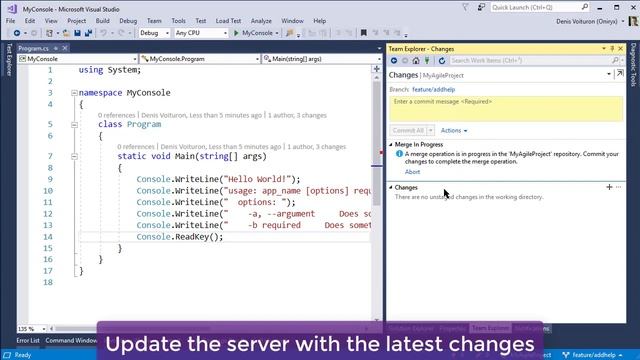Open the Edit menu
This screenshot has height=360, width=640.
tap(30, 21)
